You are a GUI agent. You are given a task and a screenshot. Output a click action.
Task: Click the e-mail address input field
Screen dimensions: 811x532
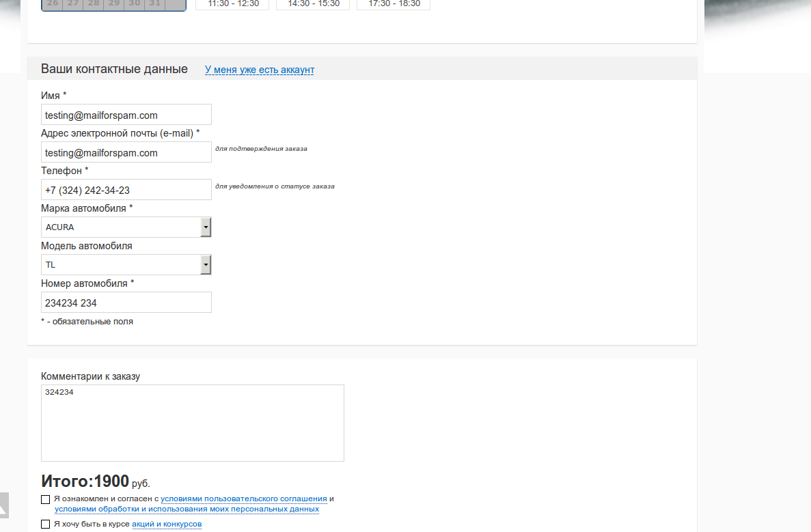click(126, 152)
